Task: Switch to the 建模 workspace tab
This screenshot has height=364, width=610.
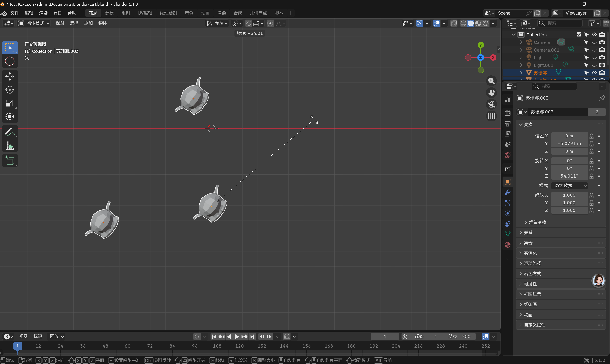Action: click(x=109, y=13)
